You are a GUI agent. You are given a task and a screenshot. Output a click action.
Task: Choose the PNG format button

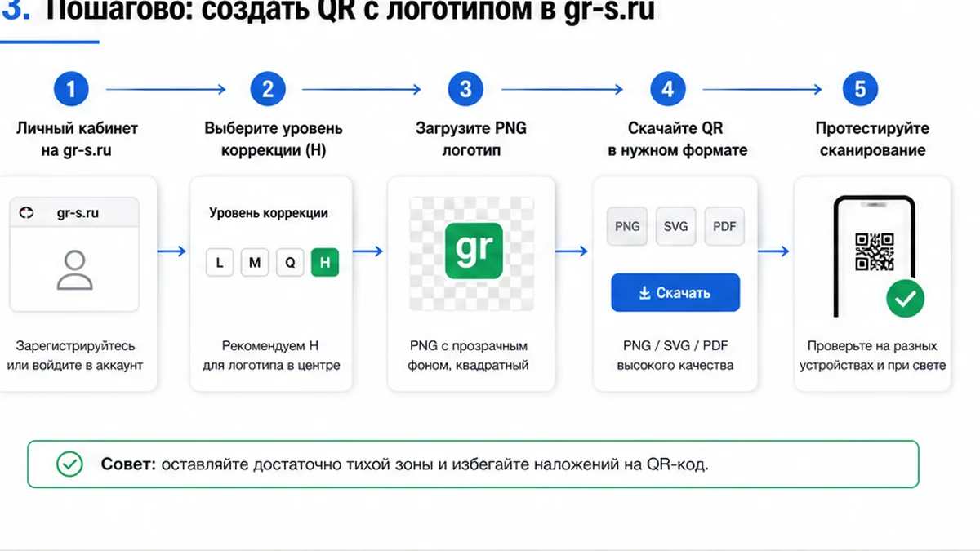coord(627,226)
